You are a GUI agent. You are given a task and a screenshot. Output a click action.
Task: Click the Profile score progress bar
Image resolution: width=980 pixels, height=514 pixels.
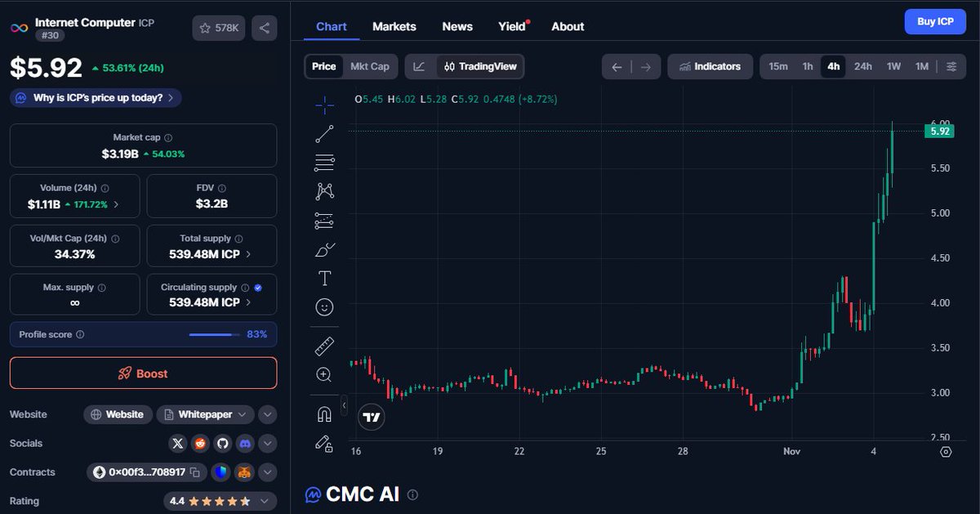[x=214, y=334]
